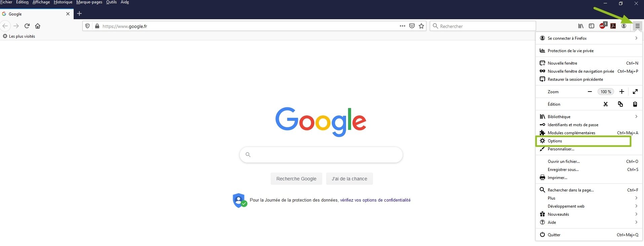Viewport: 644px width, 246px height.
Task: Open the Fichier menu
Action: coord(6,2)
